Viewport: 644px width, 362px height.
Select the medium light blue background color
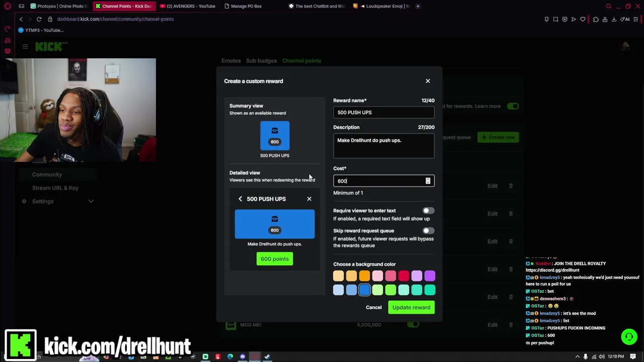point(351,290)
